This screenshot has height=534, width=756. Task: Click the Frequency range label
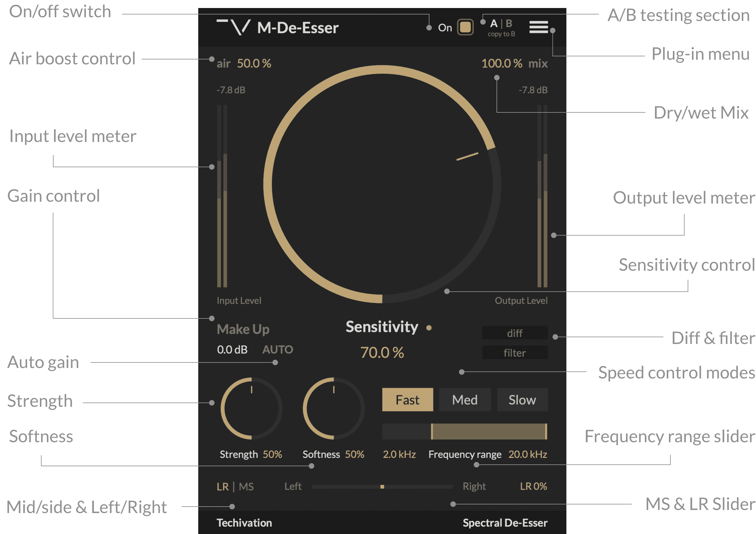(465, 454)
